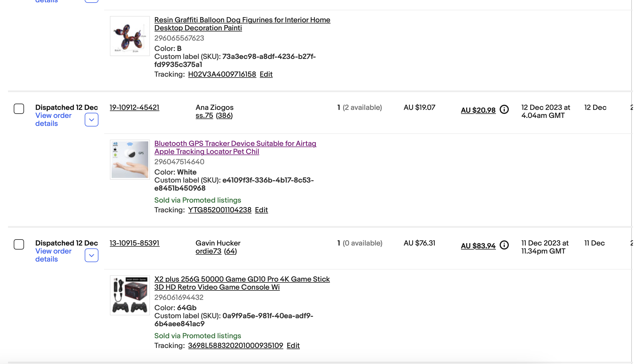This screenshot has height=364, width=637.
Task: Edit tracking number H02V3A4009716158
Action: [x=266, y=74]
